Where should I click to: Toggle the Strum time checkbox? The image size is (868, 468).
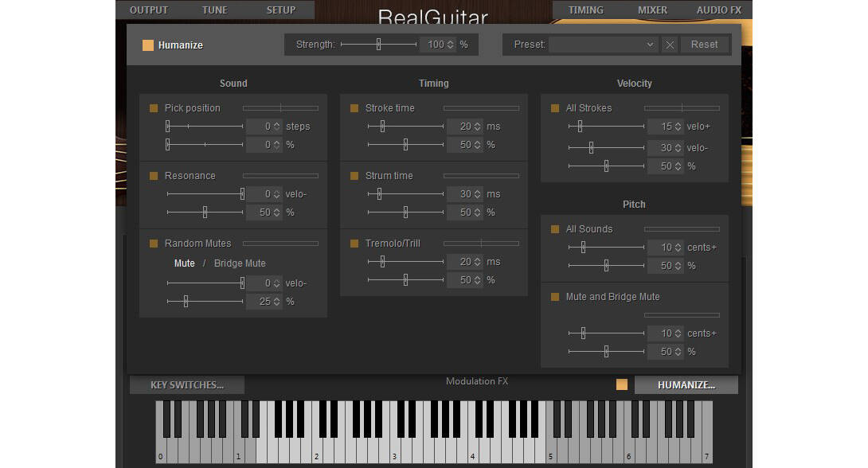click(354, 176)
